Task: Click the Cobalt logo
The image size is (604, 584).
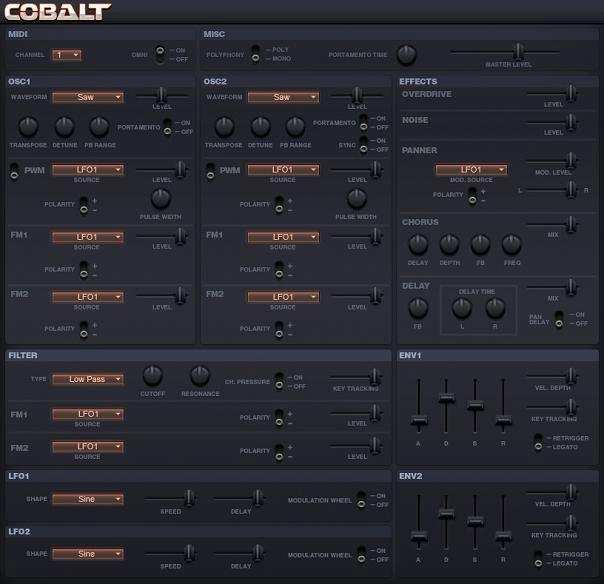Action: pos(58,12)
